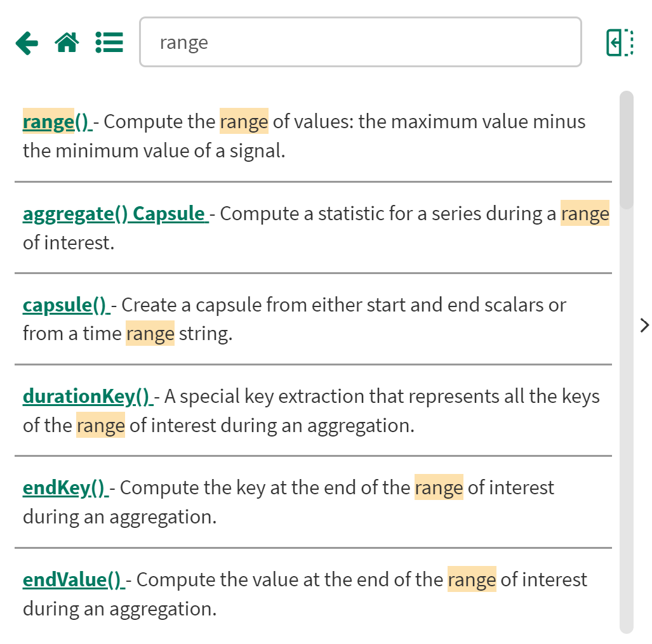Show the function list icon
The image size is (652, 644).
[x=109, y=43]
